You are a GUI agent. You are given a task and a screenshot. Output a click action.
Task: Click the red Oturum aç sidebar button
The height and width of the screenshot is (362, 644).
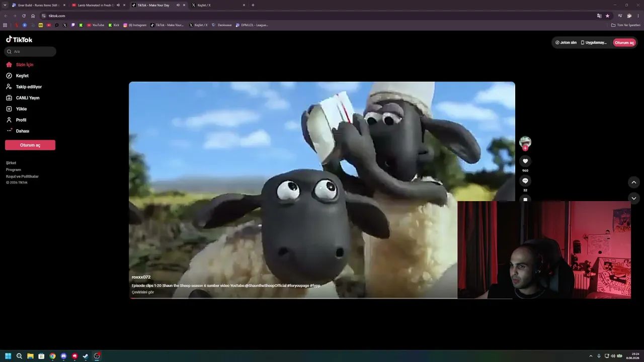click(x=30, y=145)
